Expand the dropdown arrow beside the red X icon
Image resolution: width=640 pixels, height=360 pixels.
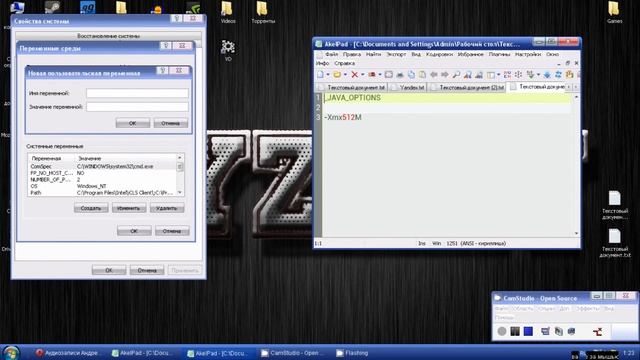coord(363,74)
